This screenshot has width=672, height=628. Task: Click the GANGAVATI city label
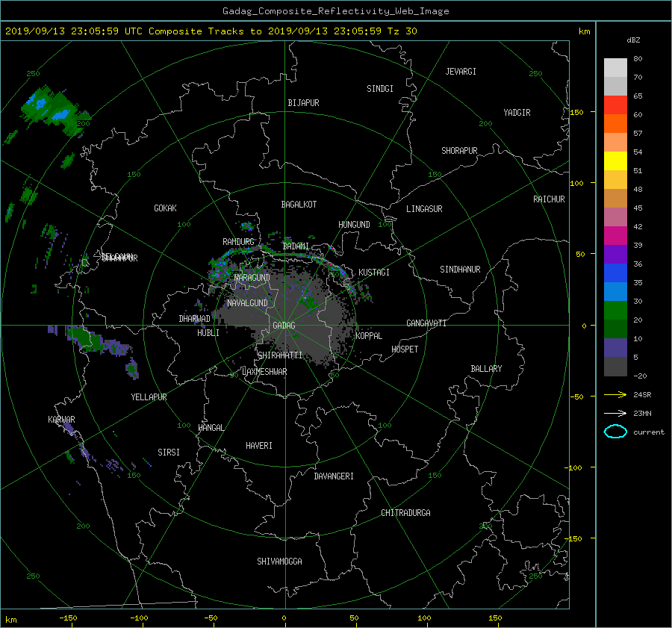(426, 323)
